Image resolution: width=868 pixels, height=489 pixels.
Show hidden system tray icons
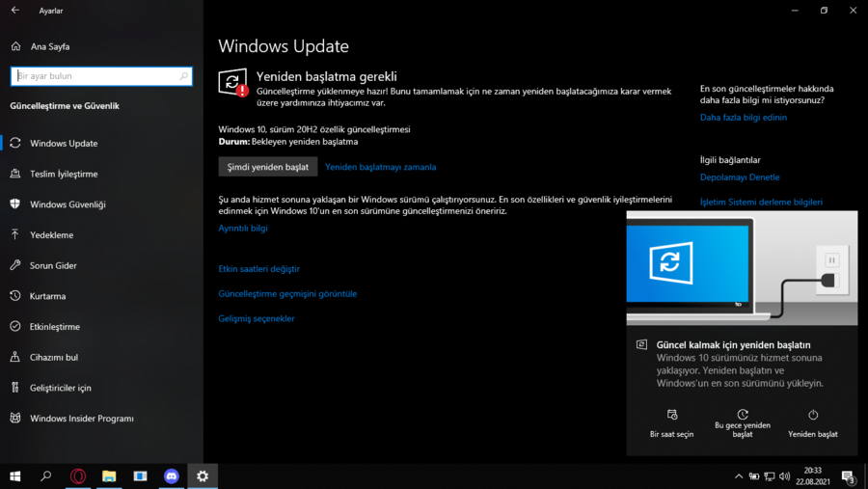click(739, 476)
